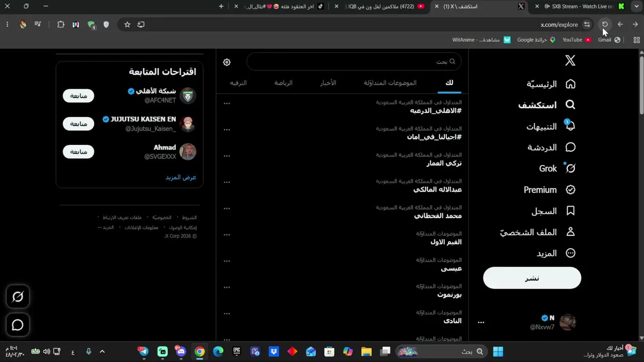Switch to the الأخبار tab
Screen dimensions: 644x362
pos(328,83)
